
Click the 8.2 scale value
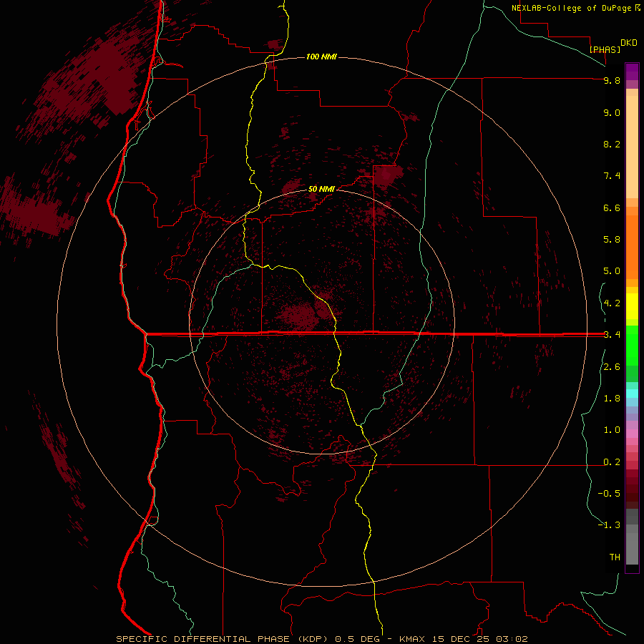(x=612, y=144)
